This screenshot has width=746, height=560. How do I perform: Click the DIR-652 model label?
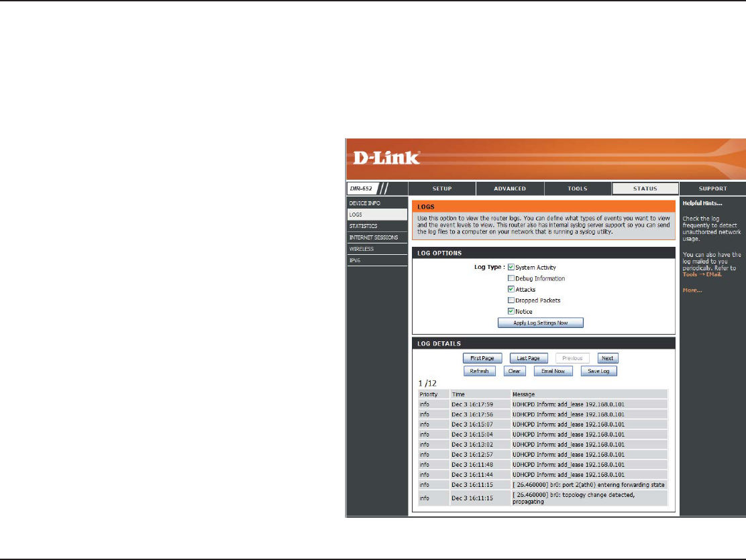pos(361,188)
